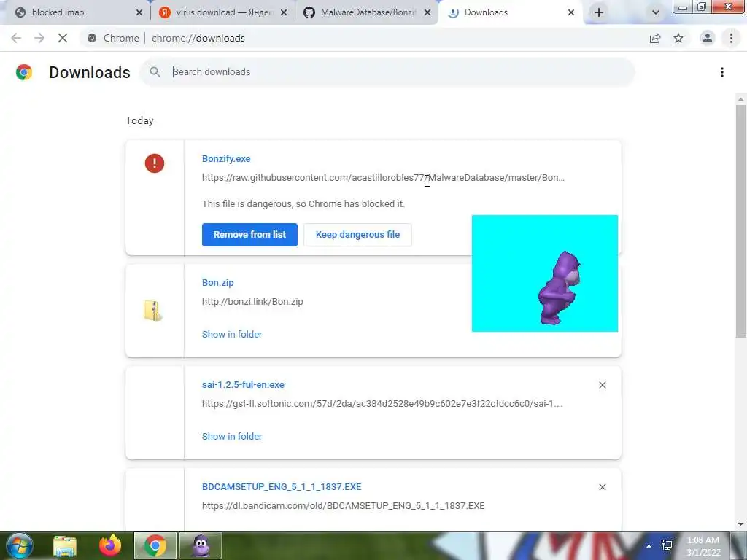Image resolution: width=747 pixels, height=560 pixels.
Task: Click the page vertical scrollbar thumb
Action: (740, 222)
